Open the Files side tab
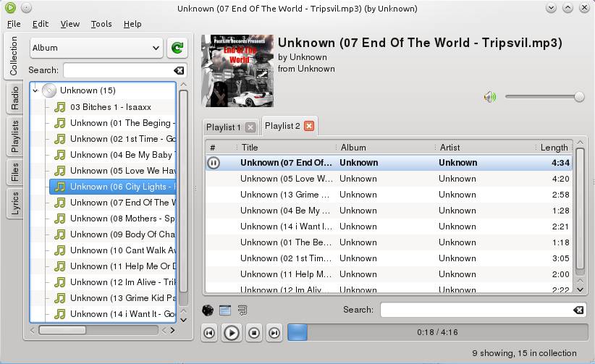595x364 pixels. [14, 172]
